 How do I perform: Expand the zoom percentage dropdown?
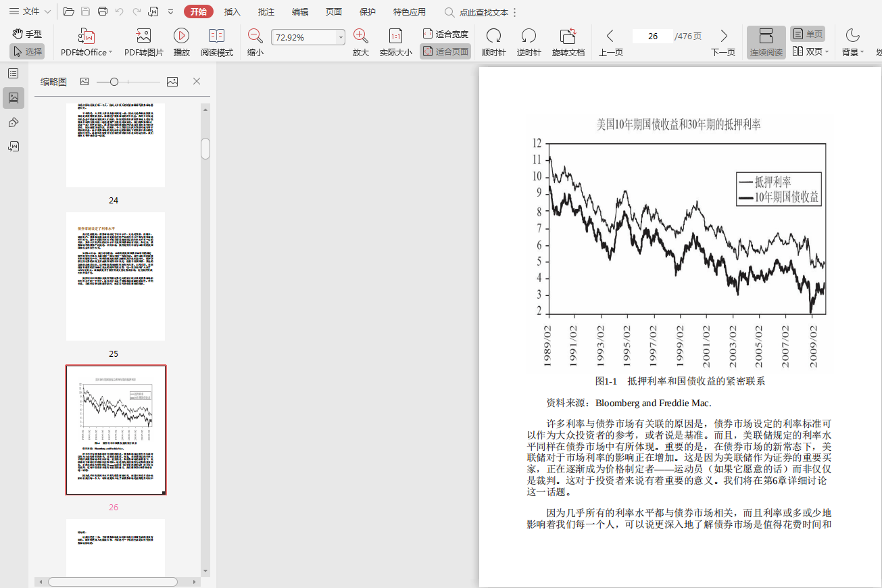click(x=341, y=38)
